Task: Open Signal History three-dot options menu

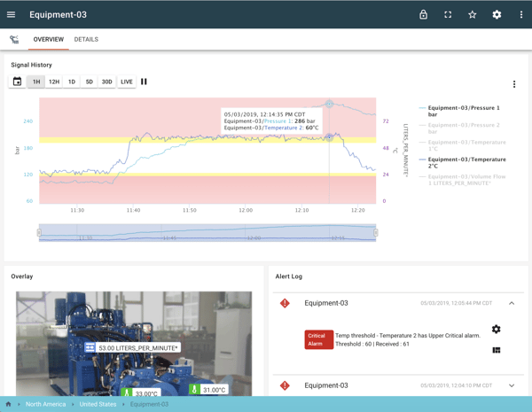Action: point(514,84)
